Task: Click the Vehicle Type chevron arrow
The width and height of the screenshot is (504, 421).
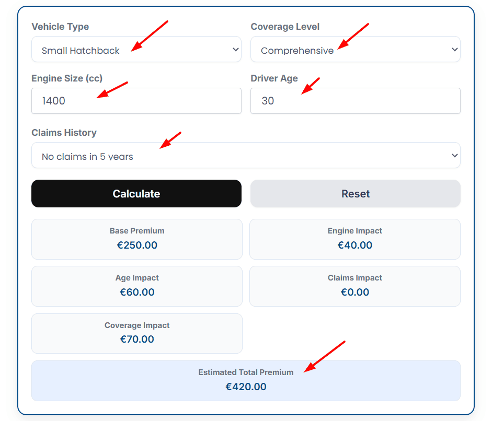Action: [x=235, y=49]
